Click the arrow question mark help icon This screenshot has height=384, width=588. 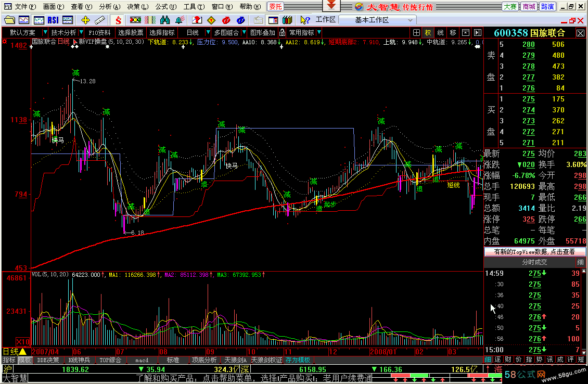coord(305,20)
